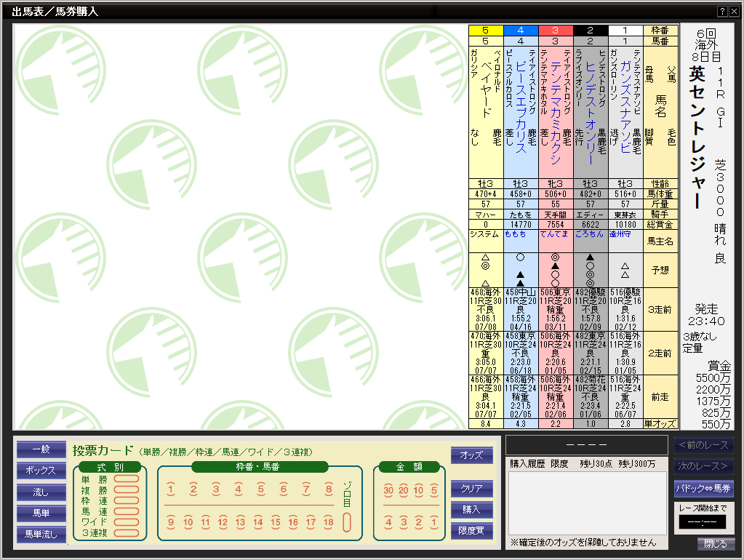Screen dimensions: 744x560
Task: Click total prize money 14770
Action: tap(521, 225)
